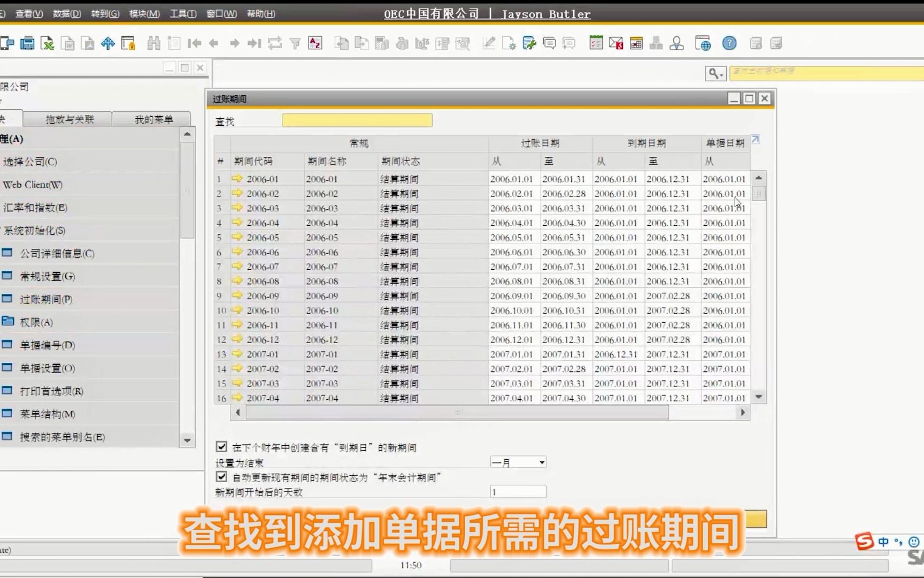Click the 新期间开始后的天数 input field
The width and height of the screenshot is (924, 578).
tap(518, 491)
